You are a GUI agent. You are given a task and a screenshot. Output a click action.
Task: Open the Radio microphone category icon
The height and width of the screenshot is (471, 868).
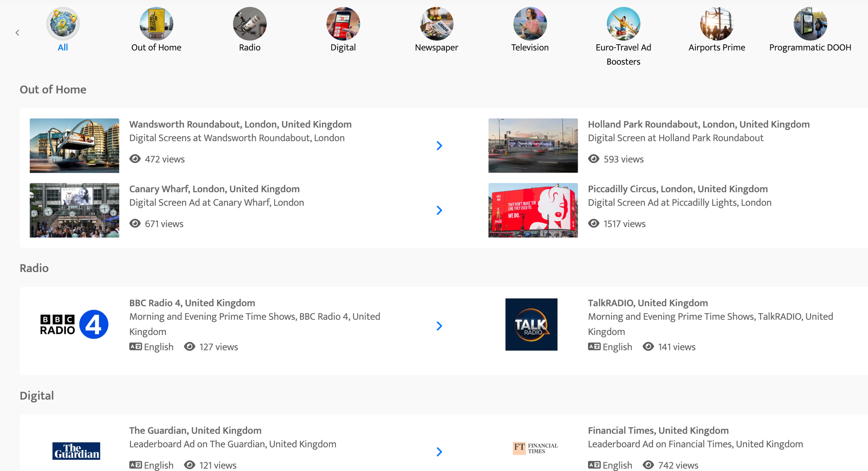pyautogui.click(x=250, y=24)
